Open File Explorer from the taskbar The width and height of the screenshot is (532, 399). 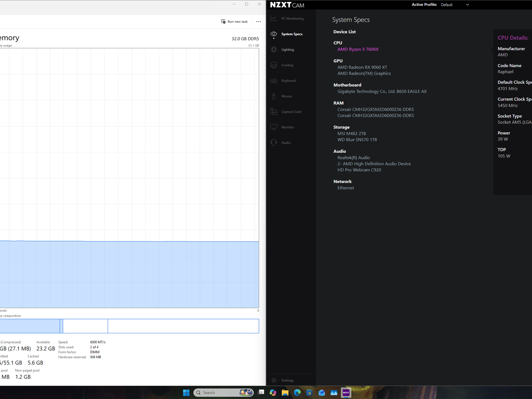point(285,393)
